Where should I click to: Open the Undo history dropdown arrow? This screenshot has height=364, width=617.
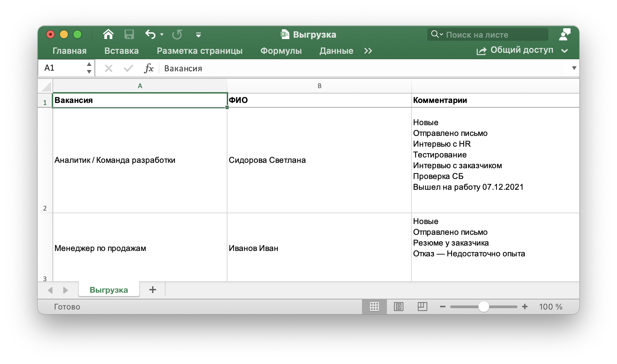pyautogui.click(x=162, y=35)
